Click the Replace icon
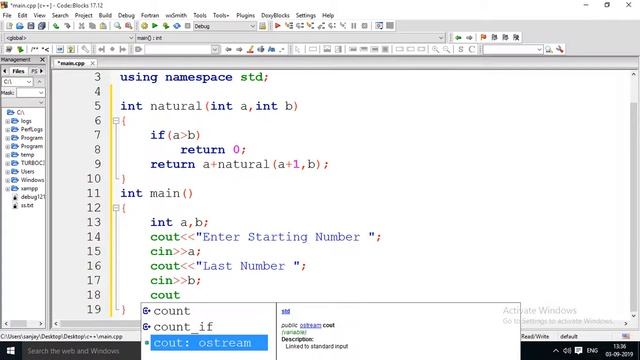 (x=129, y=26)
